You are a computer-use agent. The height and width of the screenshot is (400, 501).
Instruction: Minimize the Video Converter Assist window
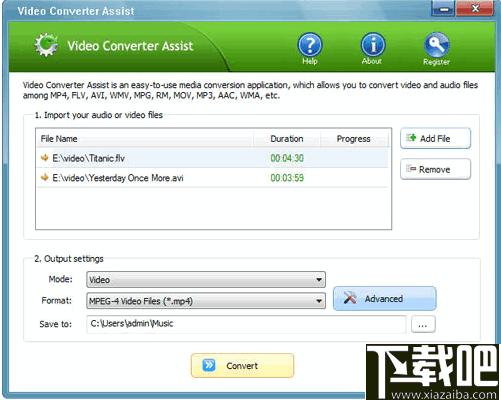(x=443, y=9)
